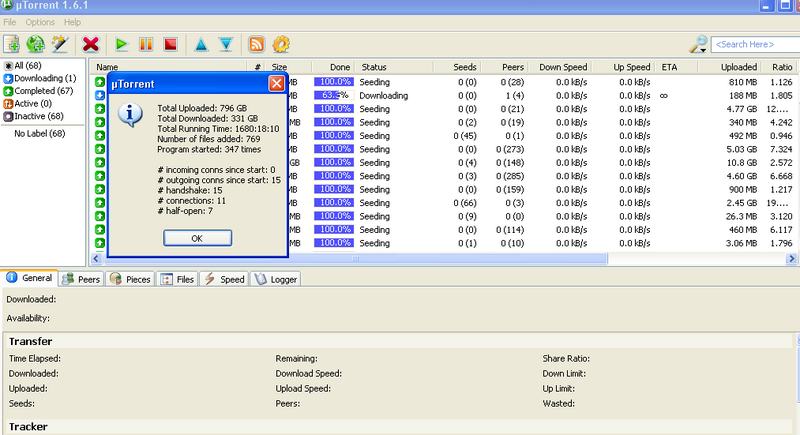Open the Help menu

[x=72, y=22]
